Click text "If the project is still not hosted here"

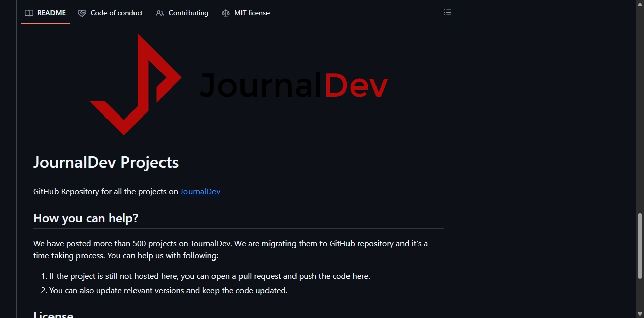(x=113, y=276)
